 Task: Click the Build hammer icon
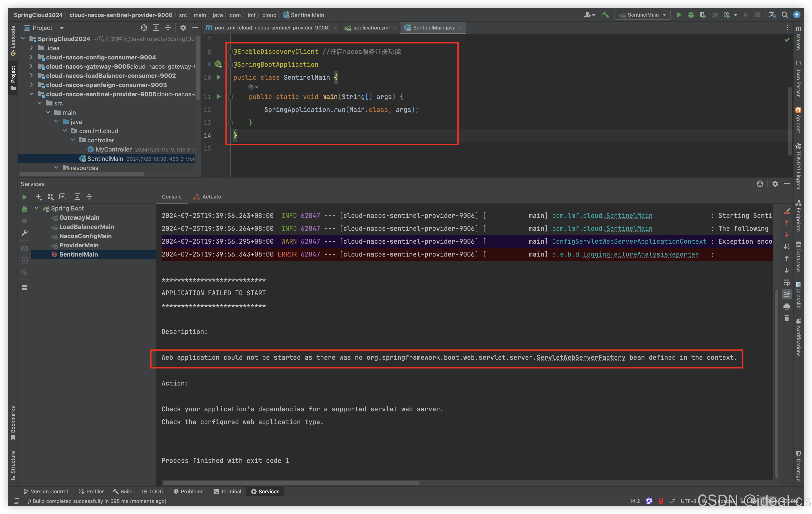(606, 15)
